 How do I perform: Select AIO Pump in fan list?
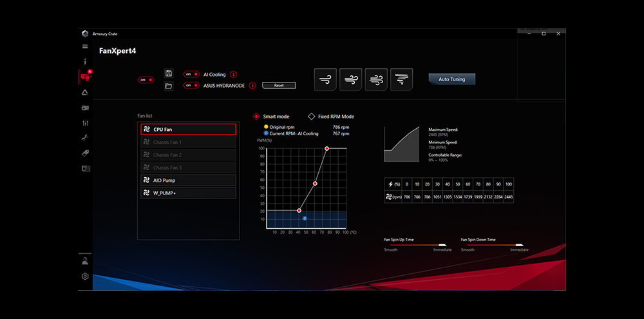189,180
